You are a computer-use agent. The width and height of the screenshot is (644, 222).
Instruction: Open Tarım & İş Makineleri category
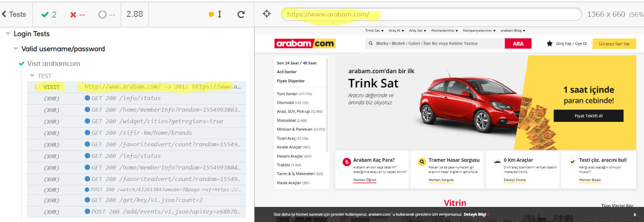coord(300,174)
